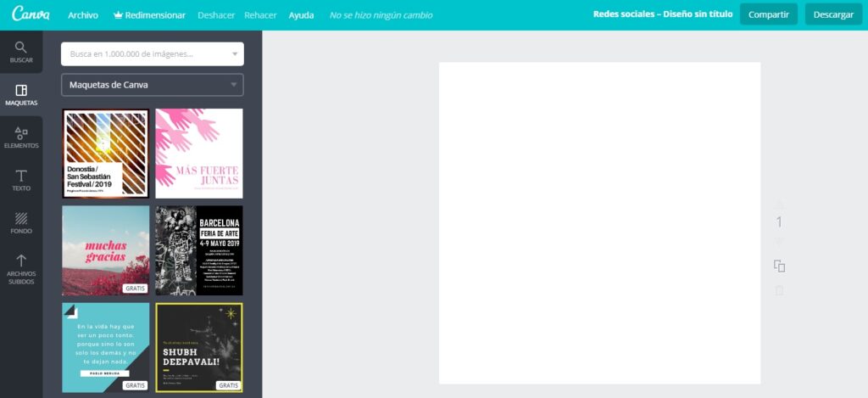The image size is (868, 398).
Task: Duplicate the page with copy icon
Action: click(x=780, y=266)
